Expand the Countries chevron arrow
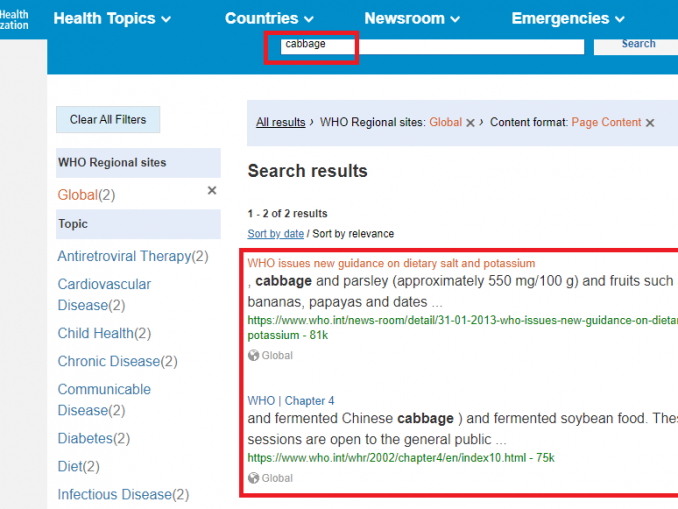 pos(308,19)
